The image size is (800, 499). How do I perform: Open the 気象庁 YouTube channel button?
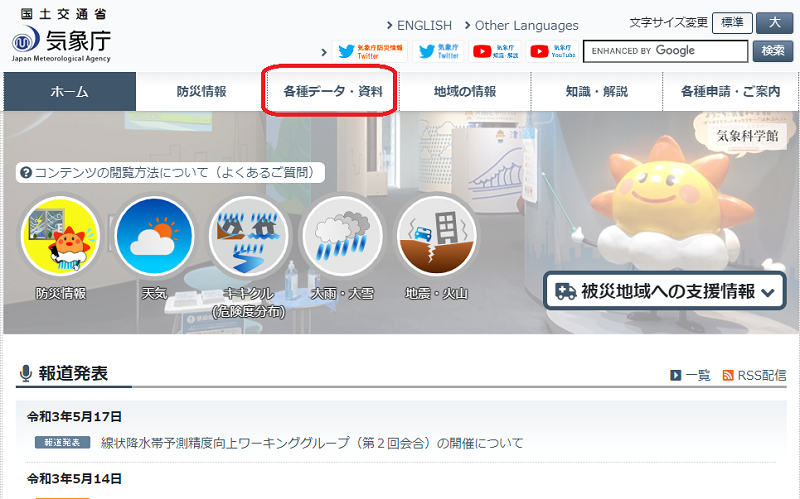tap(552, 51)
